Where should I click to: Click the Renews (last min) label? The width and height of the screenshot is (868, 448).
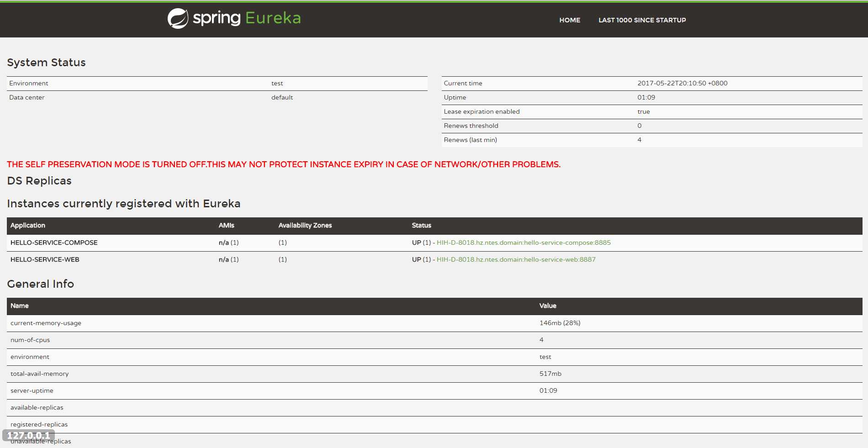pos(470,140)
